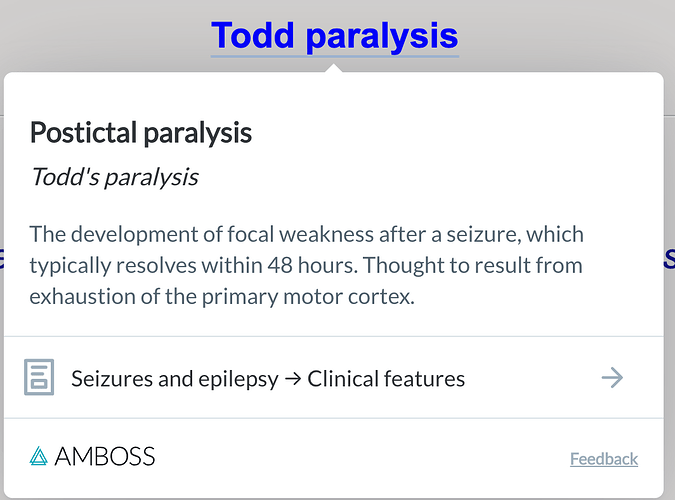Viewport: 675px width, 500px height.
Task: Click the small arrow before Clinical features
Action: click(293, 379)
